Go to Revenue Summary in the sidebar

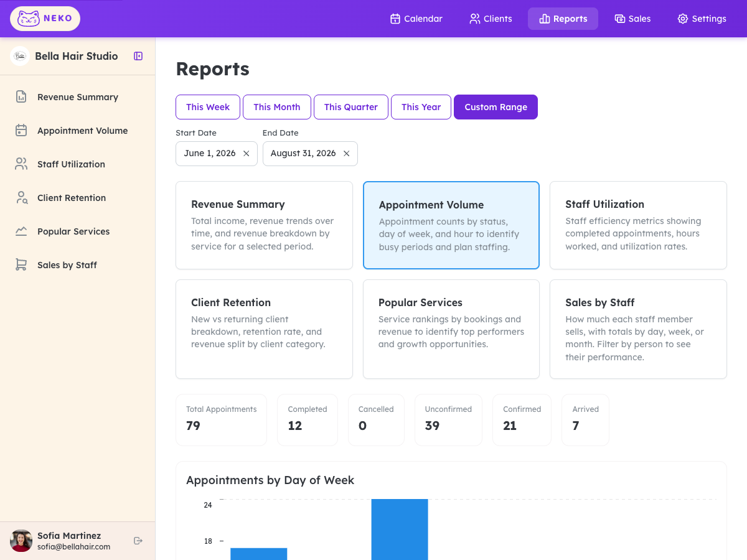(78, 97)
